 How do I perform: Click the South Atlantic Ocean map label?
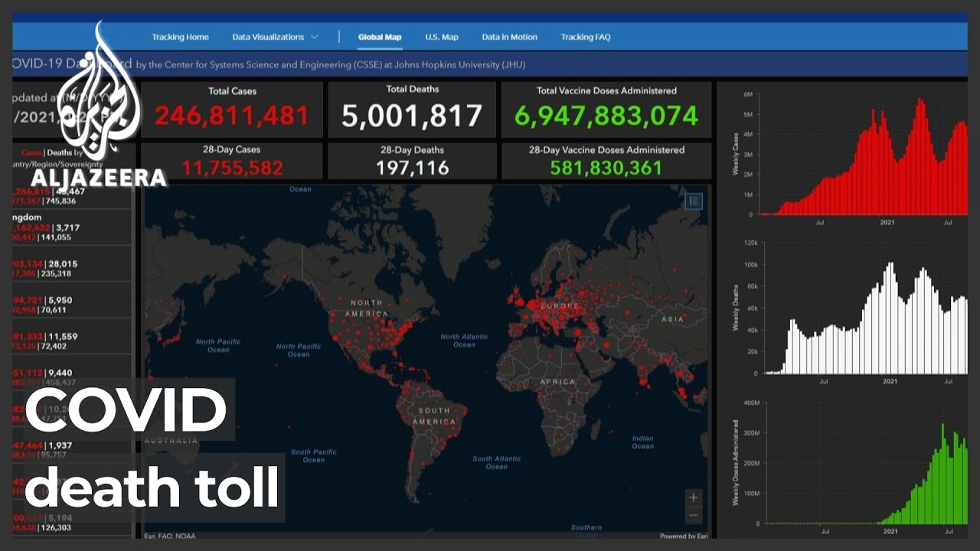tap(497, 462)
